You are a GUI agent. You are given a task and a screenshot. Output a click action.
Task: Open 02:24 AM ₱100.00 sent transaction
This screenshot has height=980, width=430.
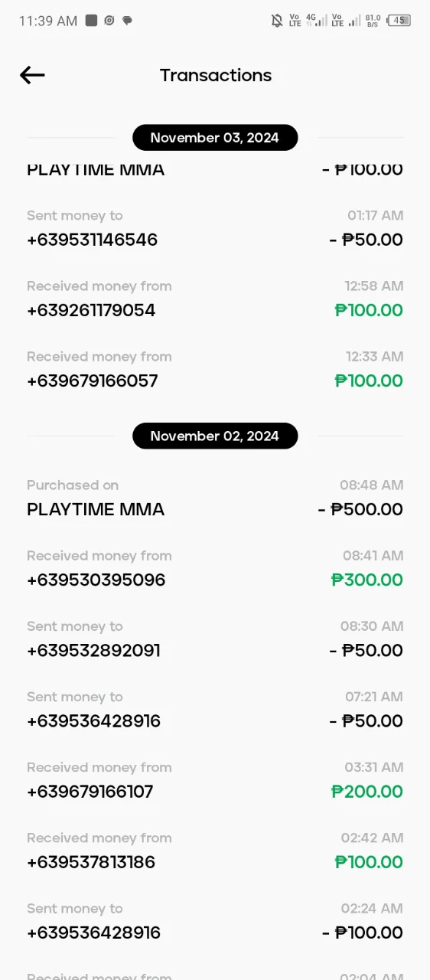[215, 921]
